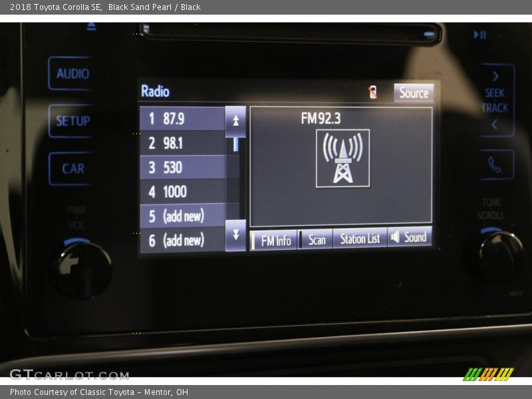Add new station to preset 6

183,240
